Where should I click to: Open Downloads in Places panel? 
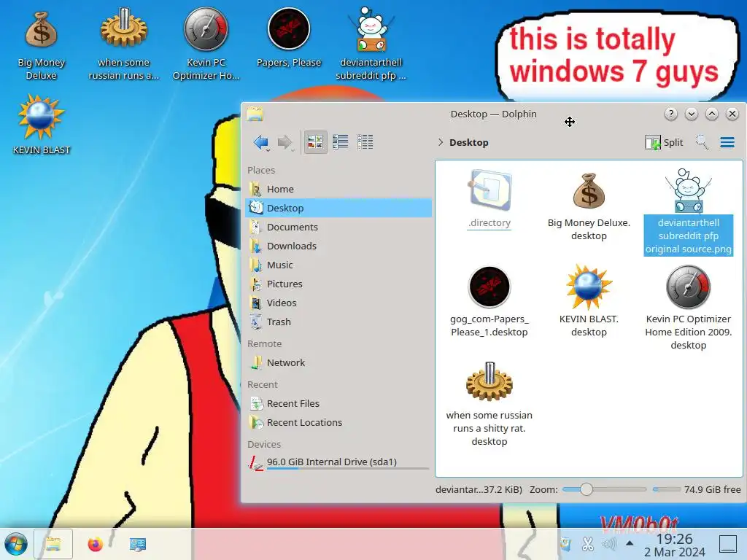coord(338,246)
